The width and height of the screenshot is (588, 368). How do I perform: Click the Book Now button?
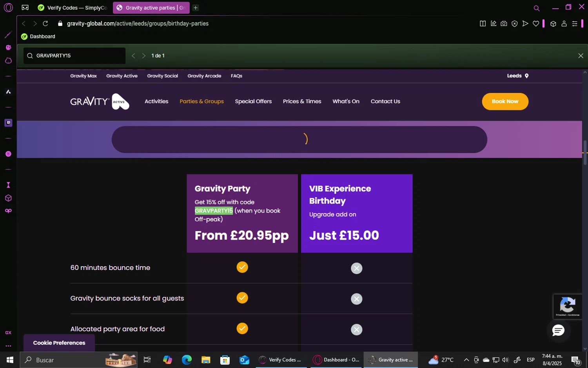(505, 101)
